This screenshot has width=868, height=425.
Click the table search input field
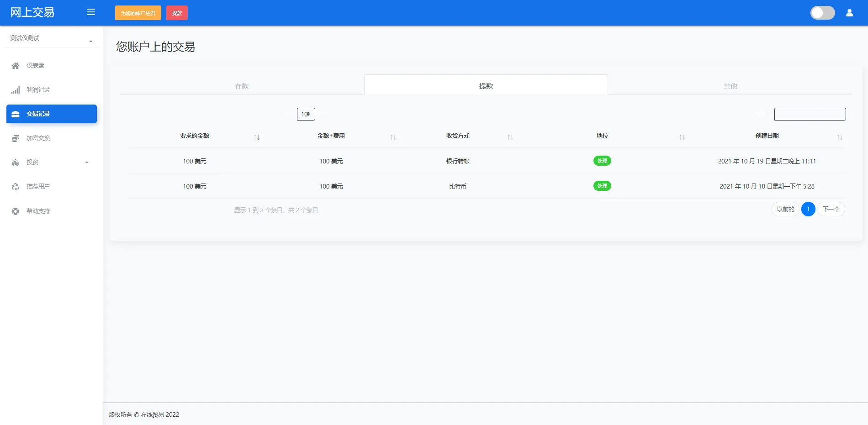pyautogui.click(x=810, y=114)
